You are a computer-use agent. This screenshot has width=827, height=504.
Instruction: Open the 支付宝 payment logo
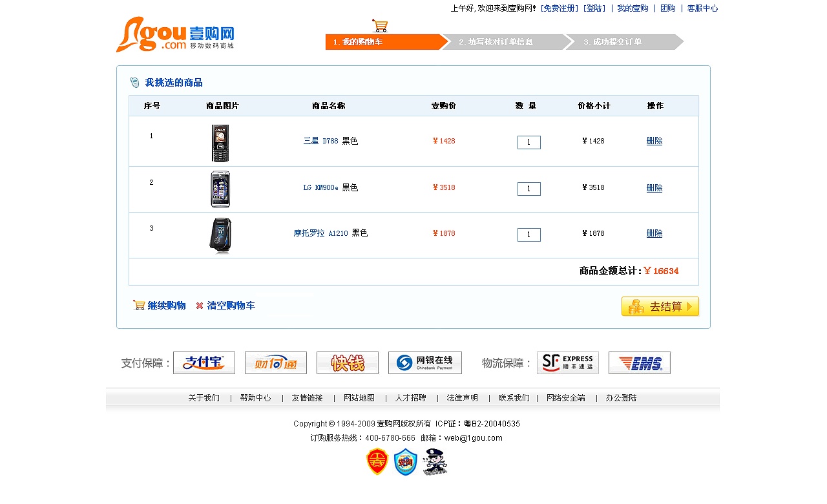(204, 362)
